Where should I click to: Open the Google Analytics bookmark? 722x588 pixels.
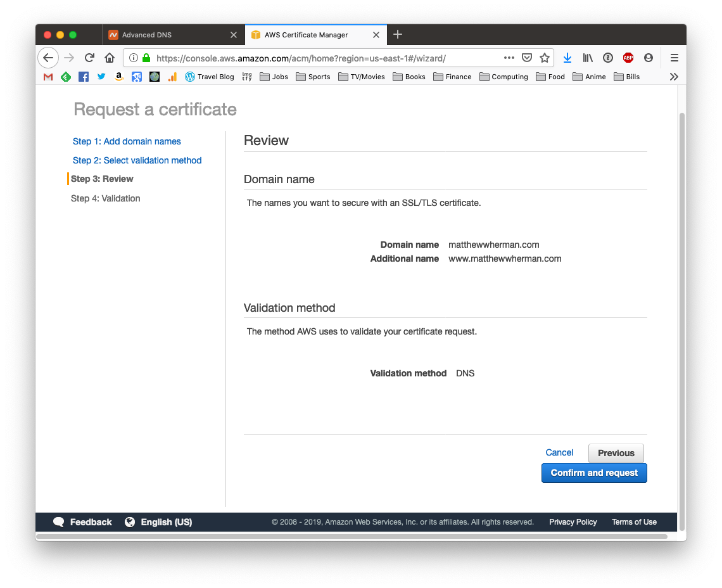point(172,77)
